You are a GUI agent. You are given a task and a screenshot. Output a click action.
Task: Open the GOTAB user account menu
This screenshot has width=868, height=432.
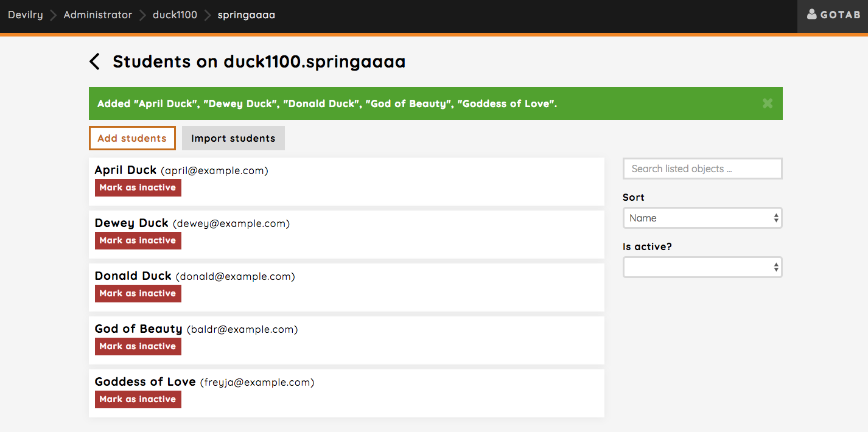coord(833,15)
